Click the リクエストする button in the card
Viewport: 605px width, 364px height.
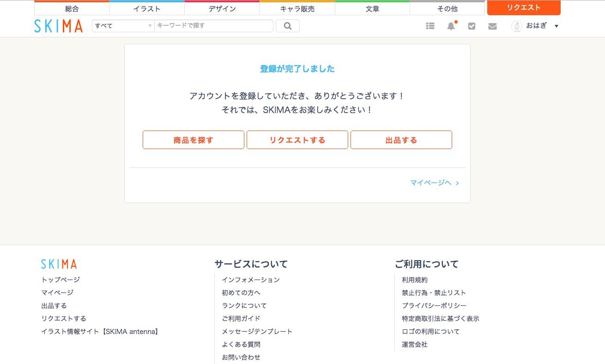click(x=297, y=140)
